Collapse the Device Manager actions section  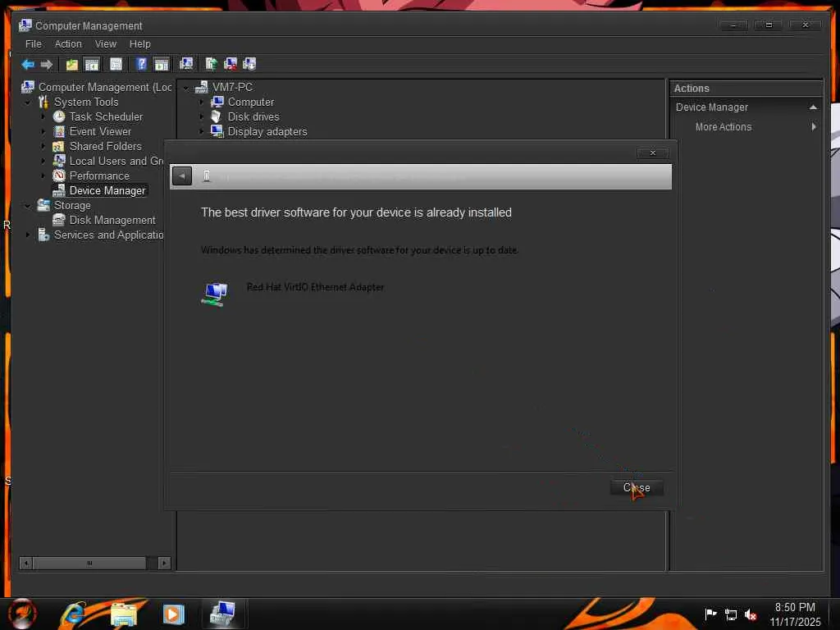click(813, 107)
